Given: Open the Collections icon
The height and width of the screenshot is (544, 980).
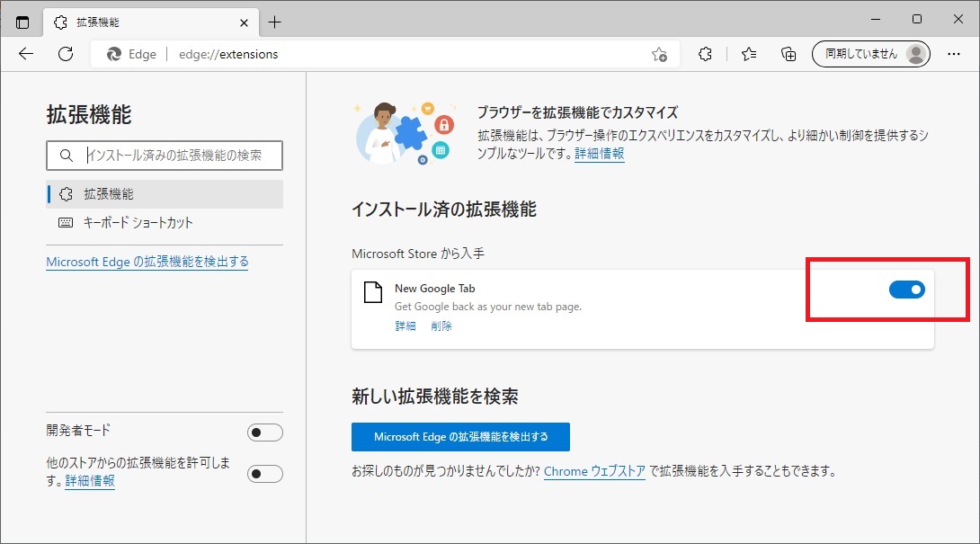Looking at the screenshot, I should pos(788,54).
